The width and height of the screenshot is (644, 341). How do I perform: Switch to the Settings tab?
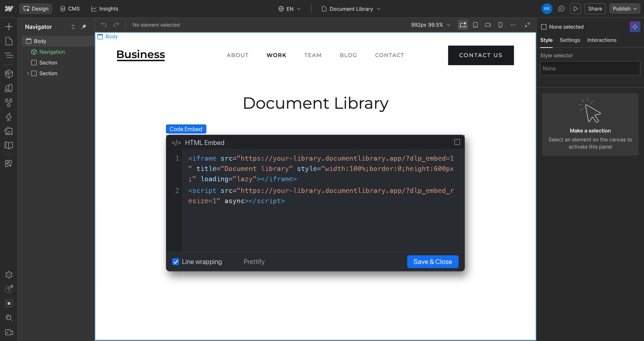coord(570,40)
